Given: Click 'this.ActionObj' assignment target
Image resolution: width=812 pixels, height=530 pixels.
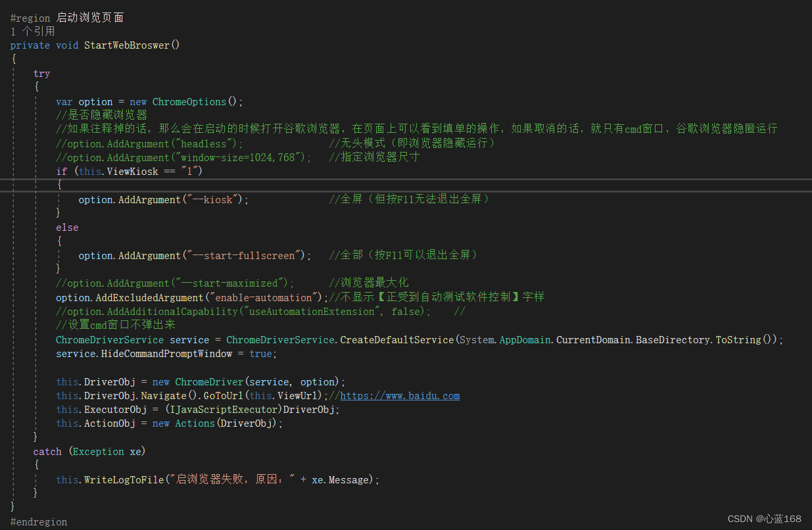Looking at the screenshot, I should point(96,423).
